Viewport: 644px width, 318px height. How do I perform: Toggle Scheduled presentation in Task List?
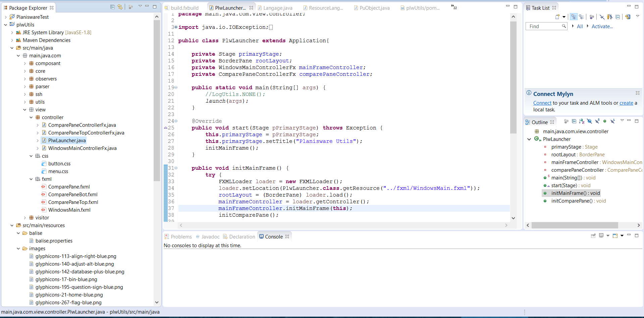(581, 17)
